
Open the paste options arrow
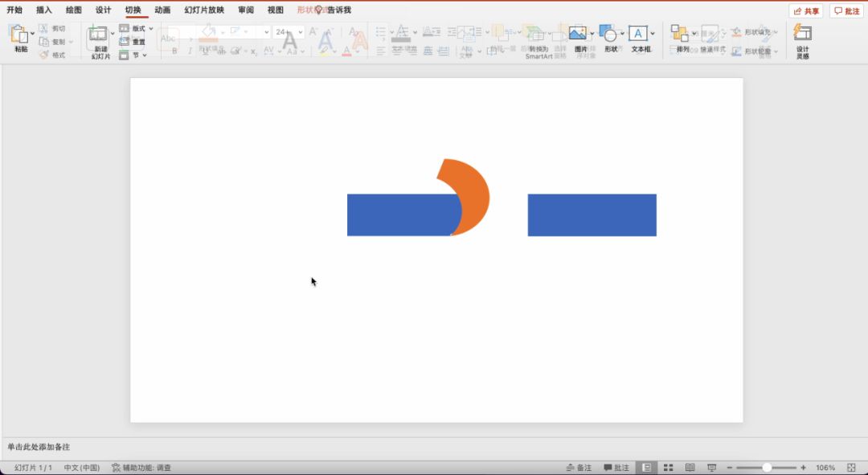pos(32,35)
